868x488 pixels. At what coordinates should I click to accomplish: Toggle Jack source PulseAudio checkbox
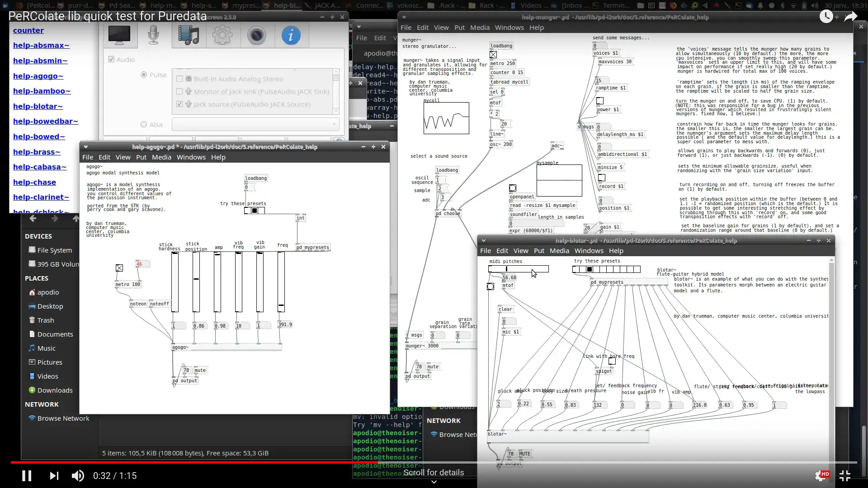pyautogui.click(x=180, y=104)
